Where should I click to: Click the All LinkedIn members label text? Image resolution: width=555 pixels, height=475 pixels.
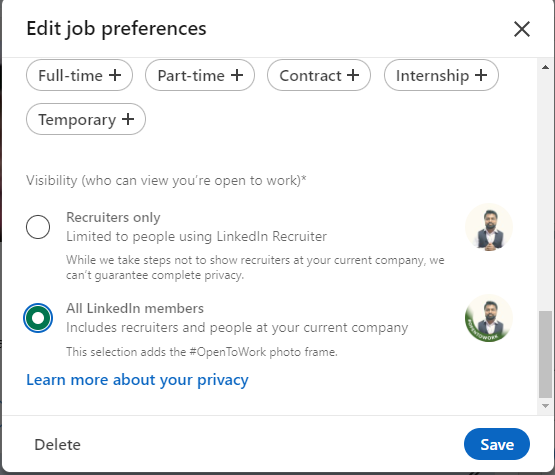pos(135,308)
